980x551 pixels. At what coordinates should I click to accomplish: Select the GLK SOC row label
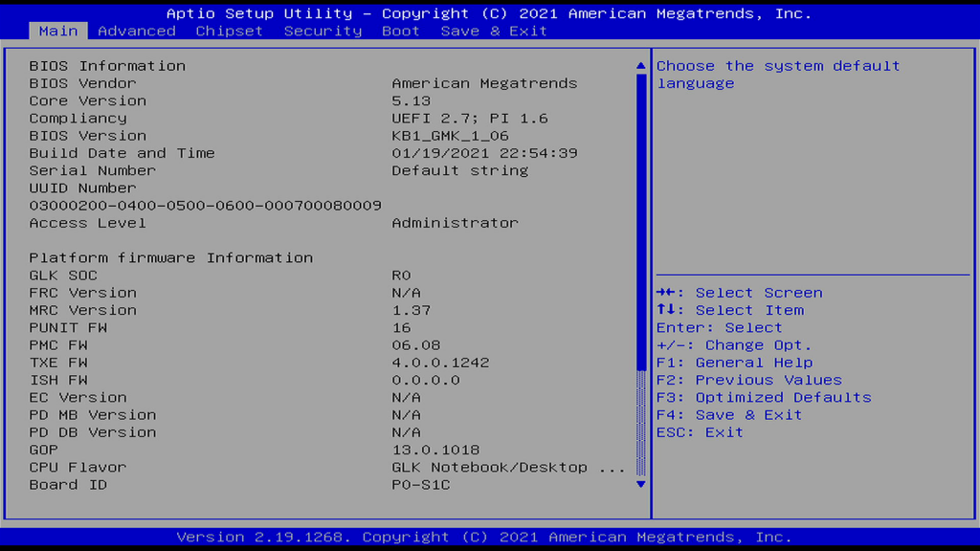(63, 275)
